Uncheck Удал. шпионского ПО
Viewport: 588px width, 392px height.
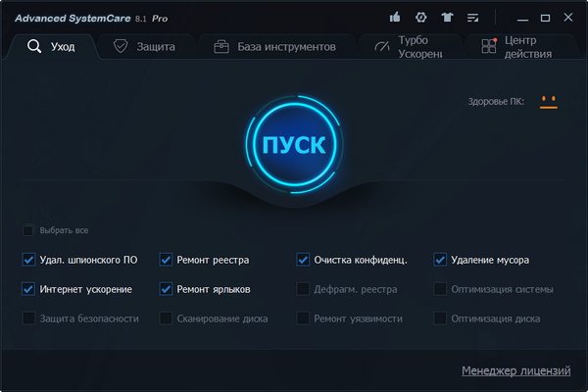tap(28, 260)
